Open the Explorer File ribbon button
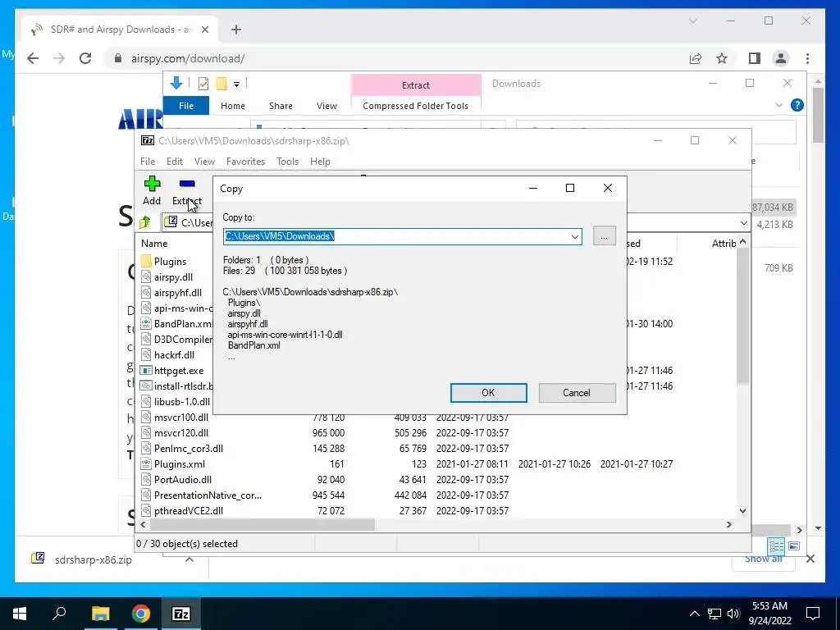 click(186, 106)
